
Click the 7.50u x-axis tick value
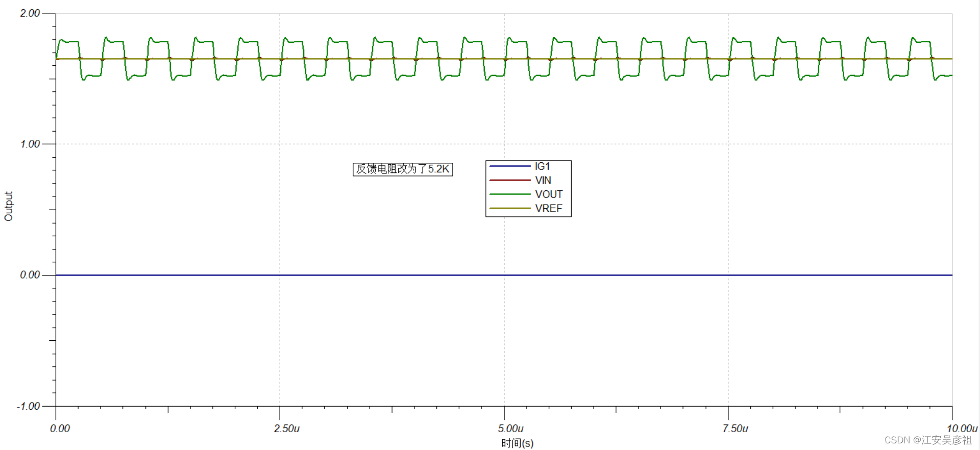(735, 429)
